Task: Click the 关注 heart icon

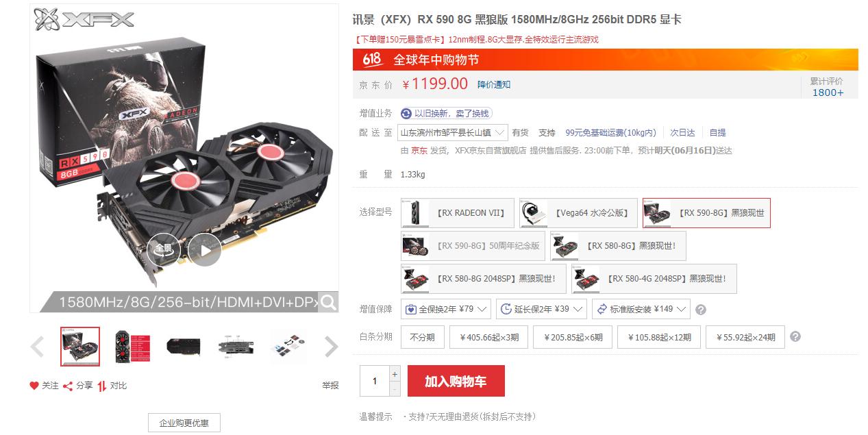Action: (x=34, y=386)
